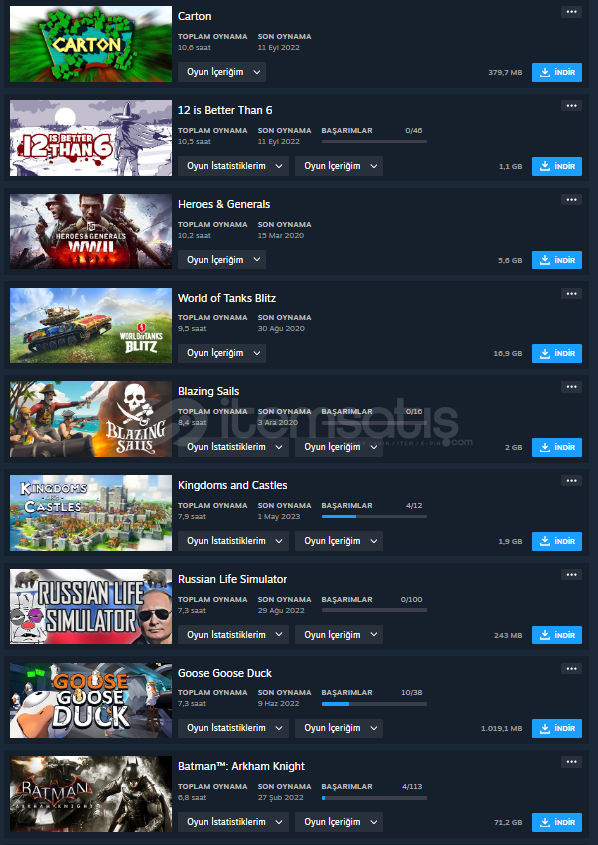Click the Kingdoms and Castles achievements progress bar
This screenshot has width=598, height=845.
coord(374,516)
